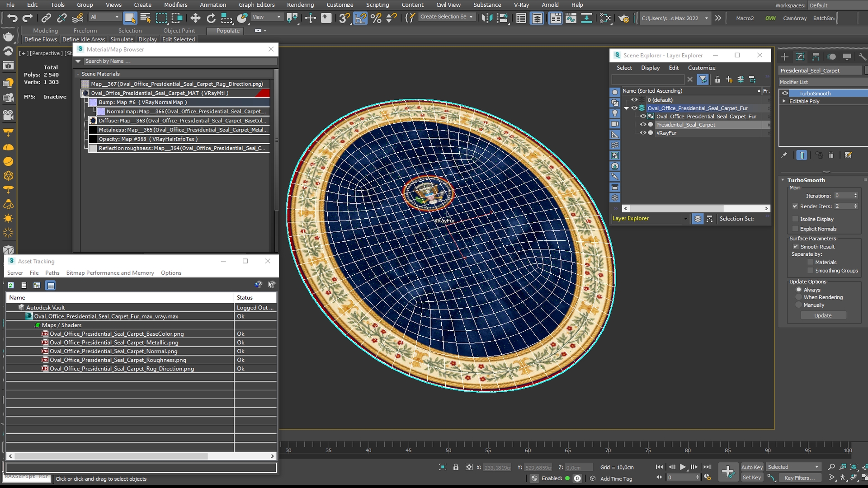868x488 pixels.
Task: Enable Separate by Smoothing Groups checkbox
Action: 811,271
